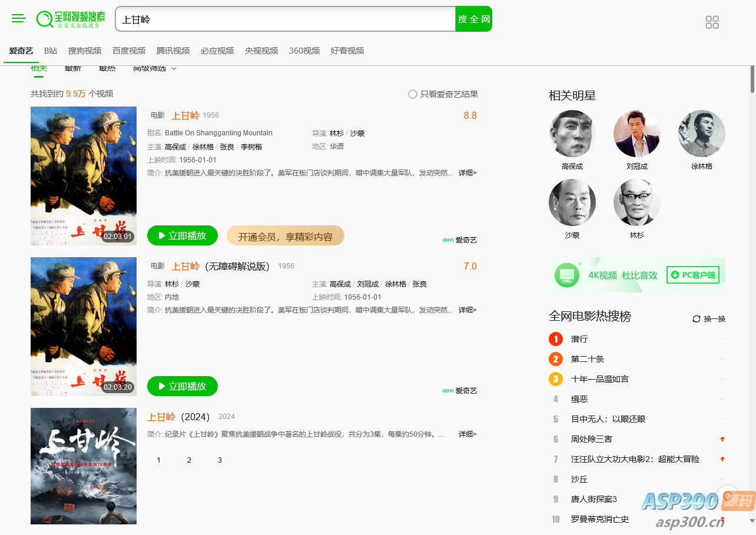756x535 pixels.
Task: Open 缉恶 in the hot search list
Action: pyautogui.click(x=579, y=399)
